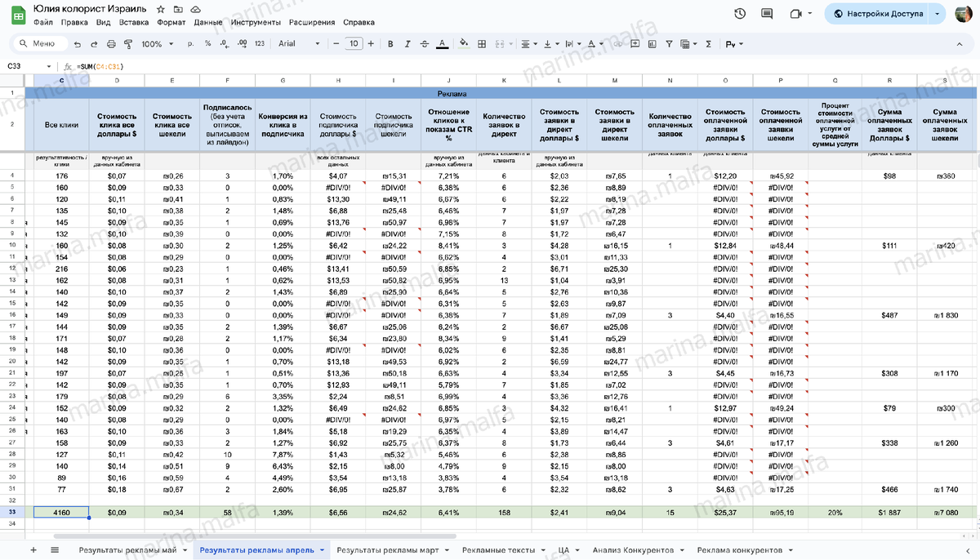Click the Add sheet plus button
This screenshot has height=560, width=980.
coord(33,550)
